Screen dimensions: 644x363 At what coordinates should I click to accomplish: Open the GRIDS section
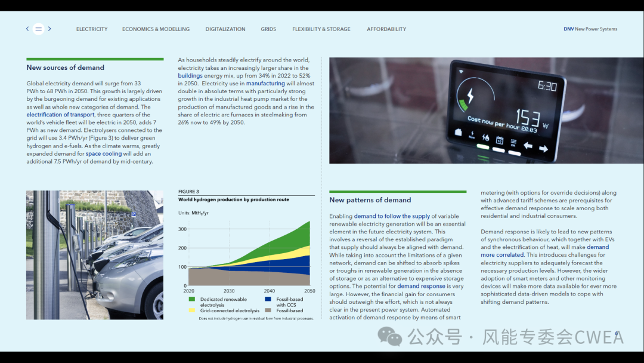click(x=268, y=29)
